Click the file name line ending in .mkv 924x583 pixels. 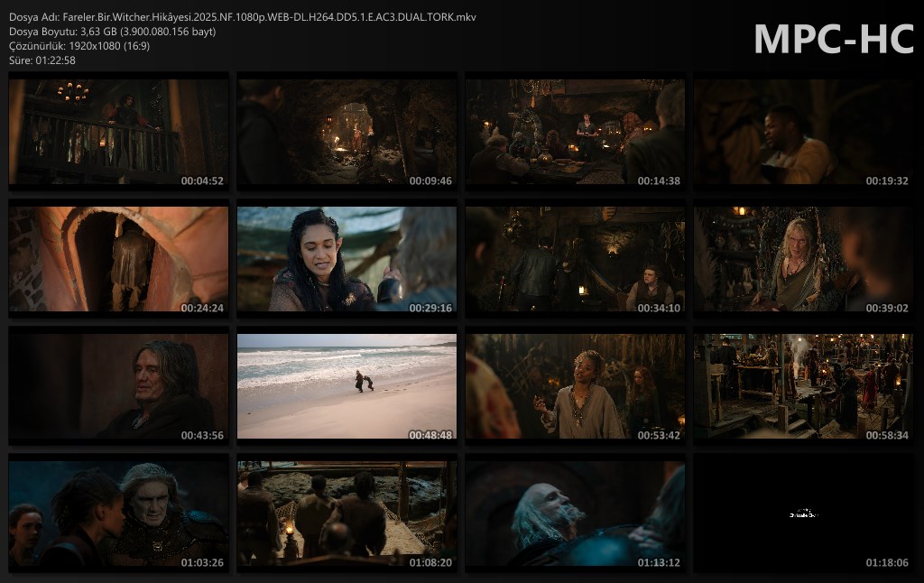pos(242,17)
